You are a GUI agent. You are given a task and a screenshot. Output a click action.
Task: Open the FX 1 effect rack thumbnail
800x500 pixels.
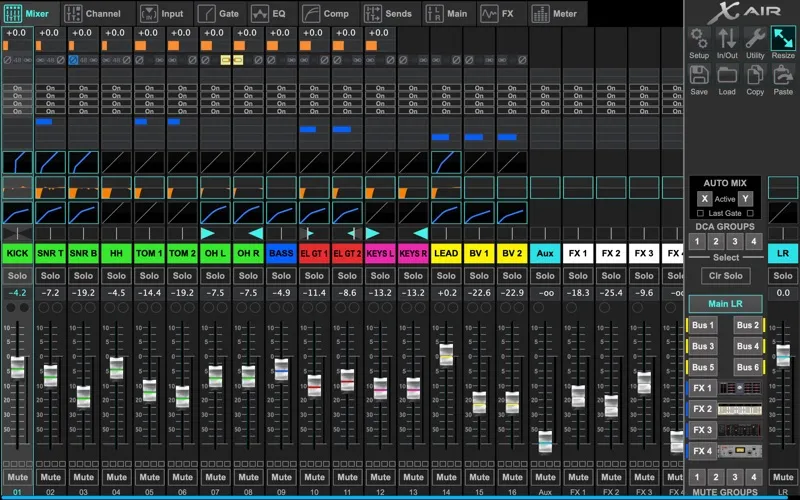740,388
